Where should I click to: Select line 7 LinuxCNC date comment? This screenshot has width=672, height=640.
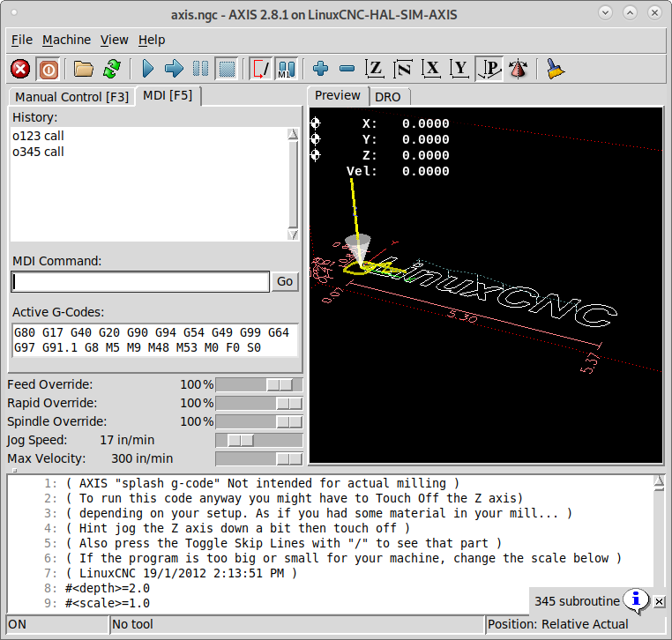[181, 573]
